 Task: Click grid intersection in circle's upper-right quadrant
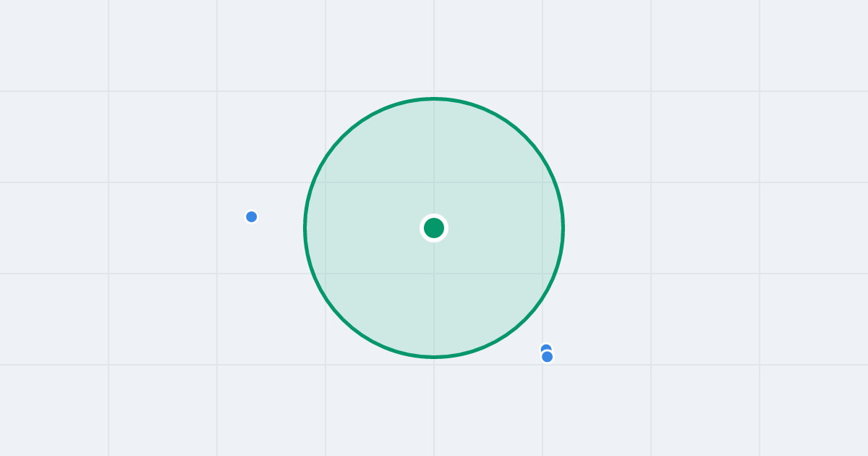pyautogui.click(x=542, y=182)
